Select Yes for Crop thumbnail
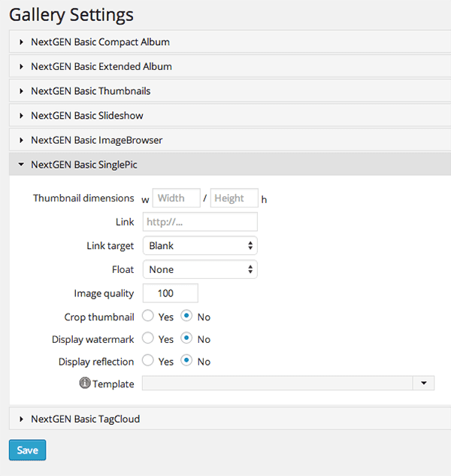The image size is (451, 476). tap(148, 316)
